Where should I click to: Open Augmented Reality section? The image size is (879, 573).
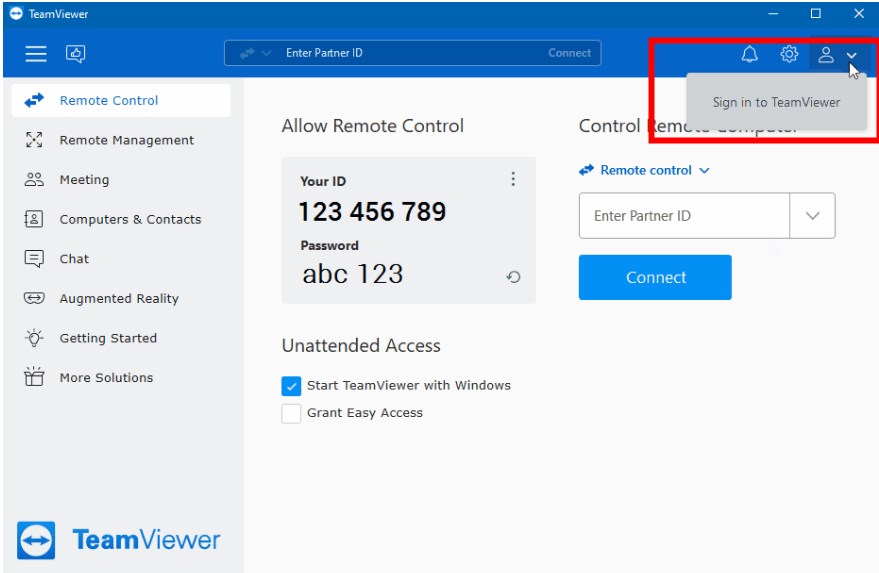(121, 298)
